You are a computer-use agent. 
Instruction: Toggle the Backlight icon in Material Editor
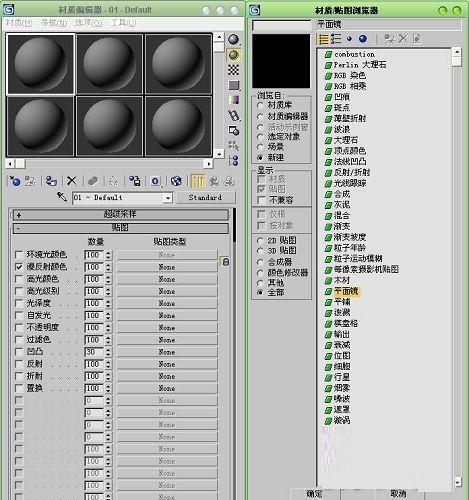click(234, 55)
